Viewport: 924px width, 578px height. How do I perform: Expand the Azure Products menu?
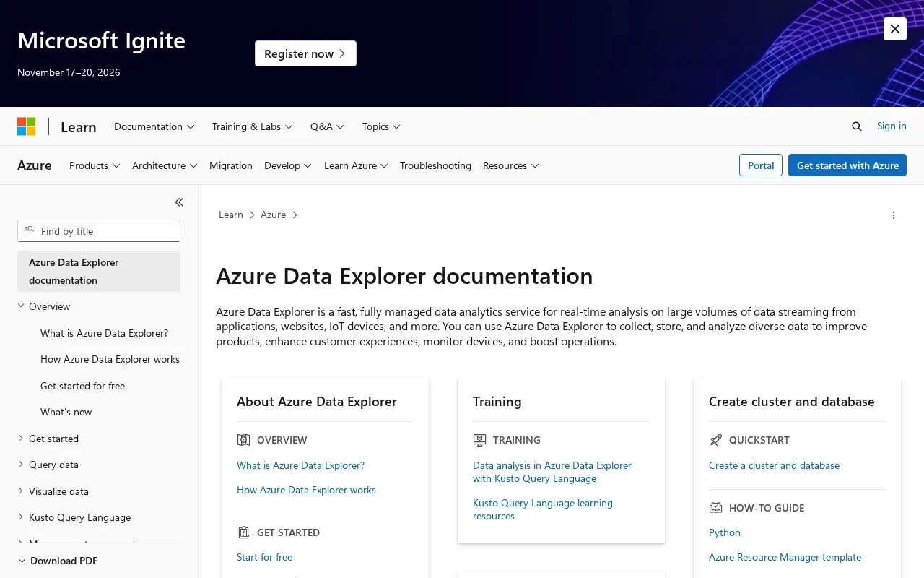95,165
